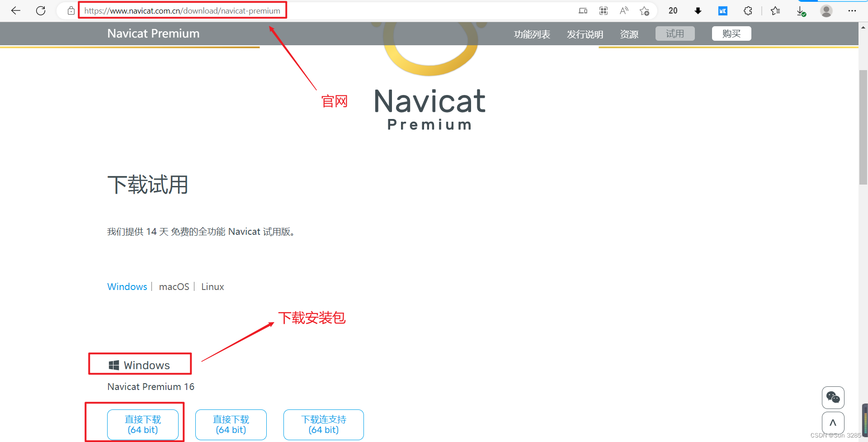Click the navicat.com.cn URL address bar
This screenshot has width=868, height=442.
coord(182,10)
